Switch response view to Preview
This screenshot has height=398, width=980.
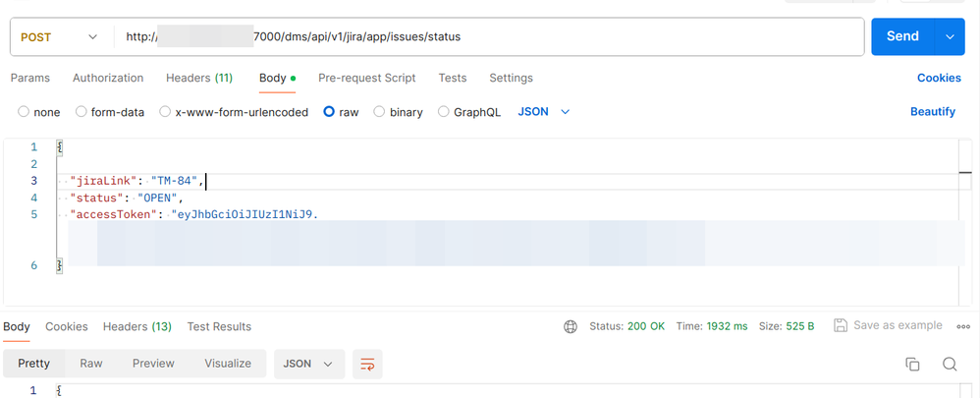153,364
